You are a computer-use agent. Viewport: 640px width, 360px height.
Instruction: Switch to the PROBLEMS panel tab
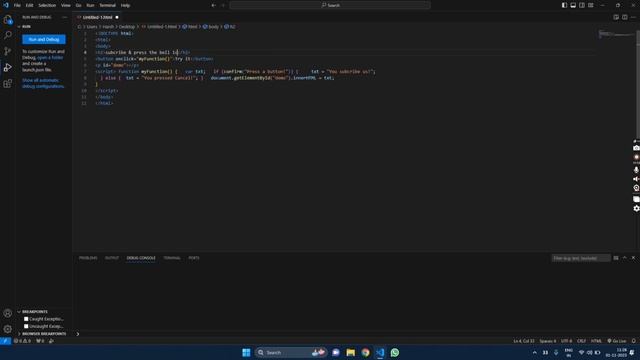88,258
